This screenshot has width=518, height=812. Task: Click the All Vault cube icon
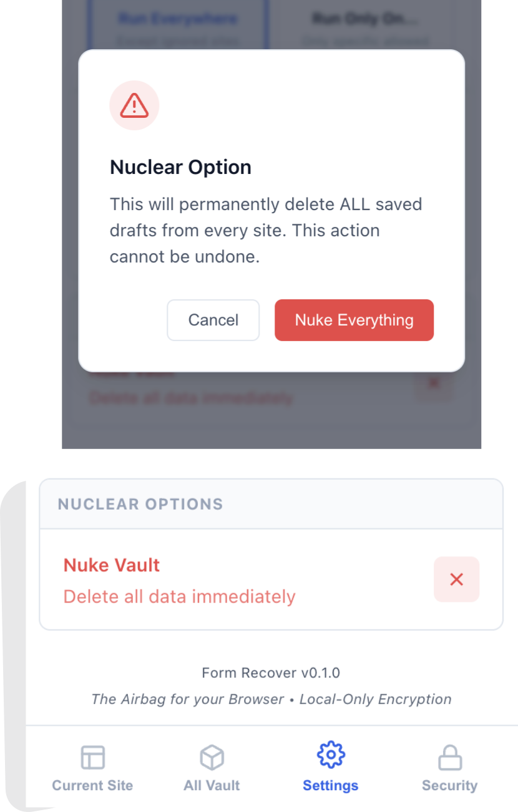pos(211,756)
